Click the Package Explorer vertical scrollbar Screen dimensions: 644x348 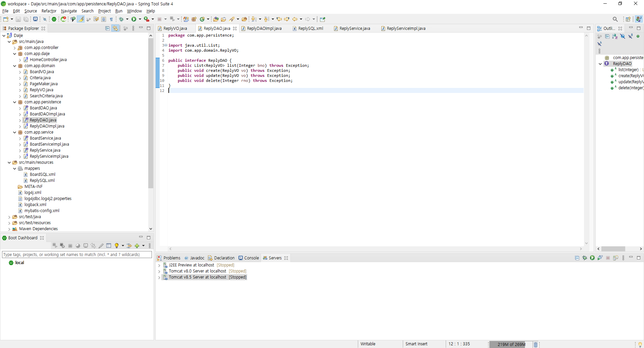click(151, 113)
